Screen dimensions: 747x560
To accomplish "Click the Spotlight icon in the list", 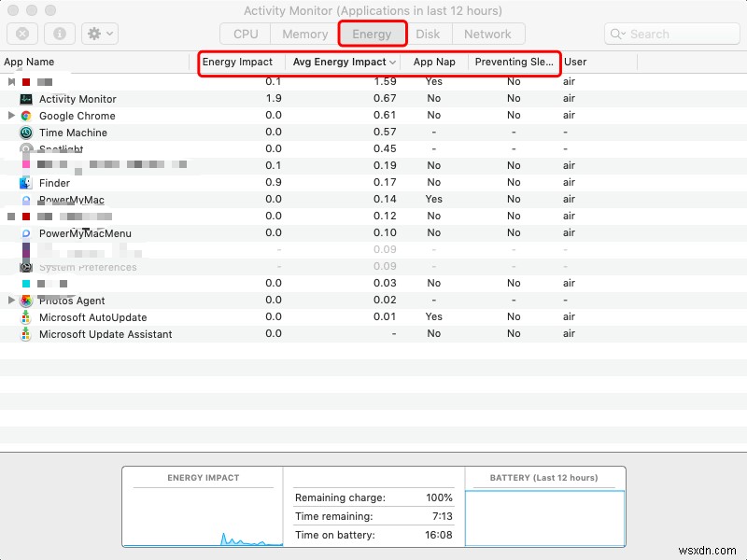I will [x=25, y=149].
